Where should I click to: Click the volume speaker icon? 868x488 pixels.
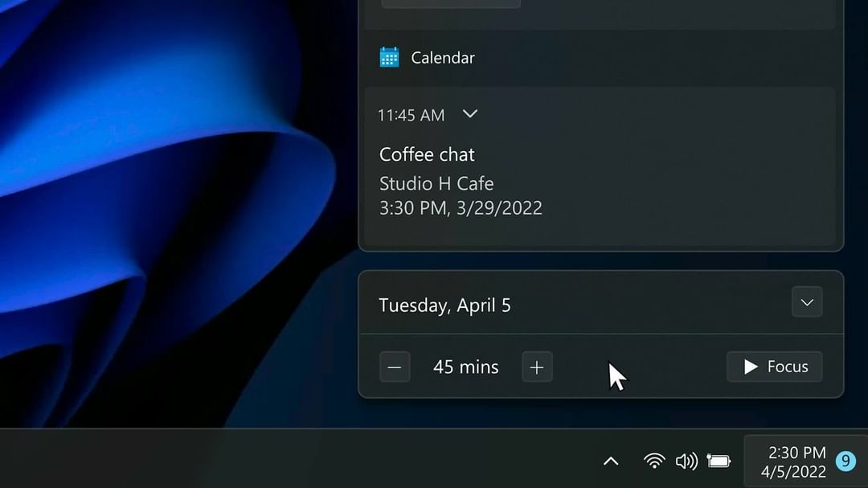point(686,461)
